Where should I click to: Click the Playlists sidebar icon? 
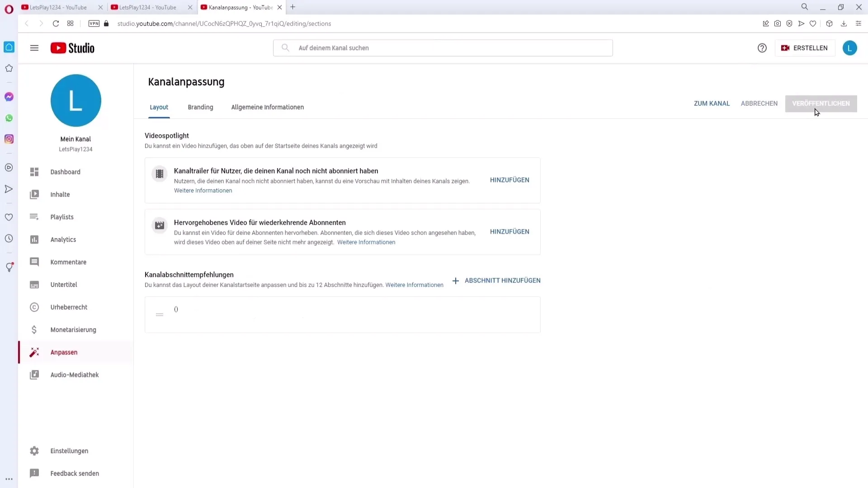[x=34, y=216]
